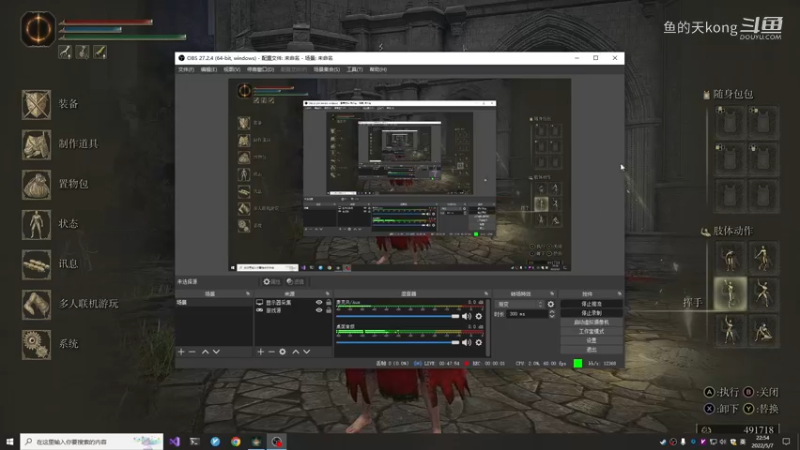Move the scene up with the arrow
The height and width of the screenshot is (450, 800).
[205, 352]
